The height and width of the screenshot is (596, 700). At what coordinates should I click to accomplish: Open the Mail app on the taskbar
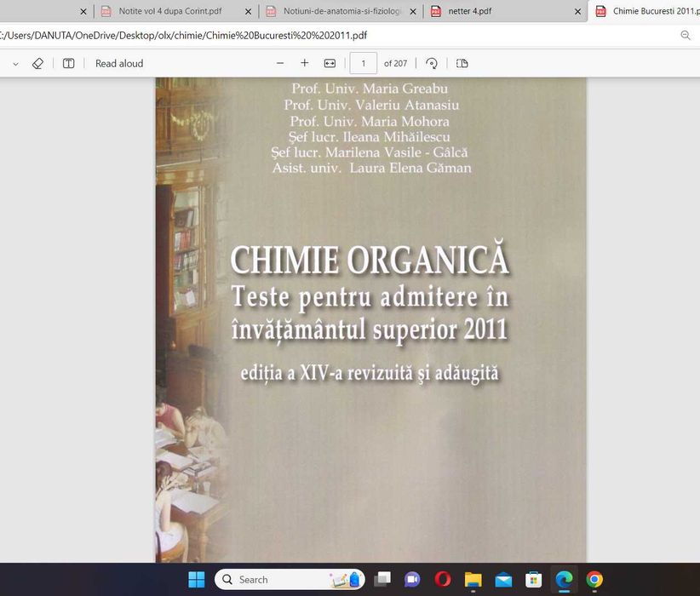click(x=503, y=580)
